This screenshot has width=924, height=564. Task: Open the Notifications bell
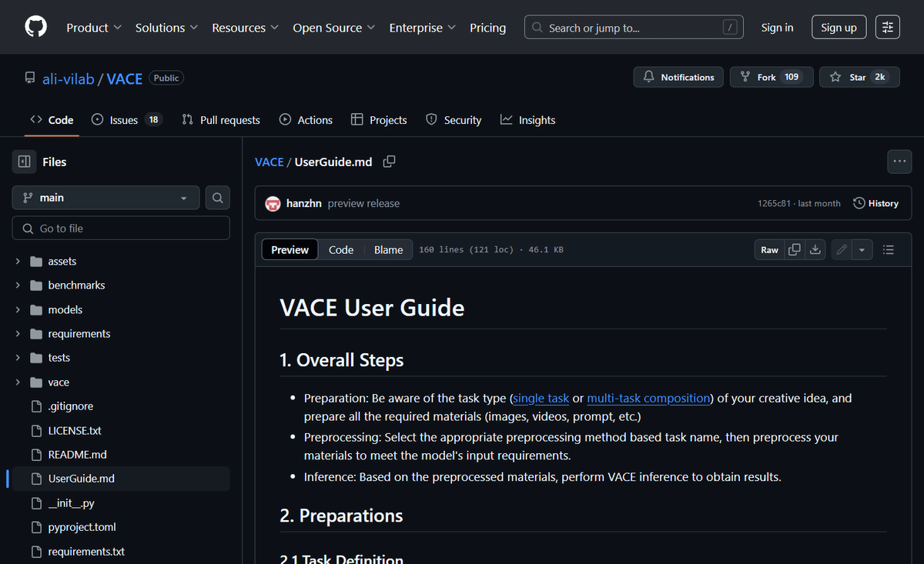[678, 77]
